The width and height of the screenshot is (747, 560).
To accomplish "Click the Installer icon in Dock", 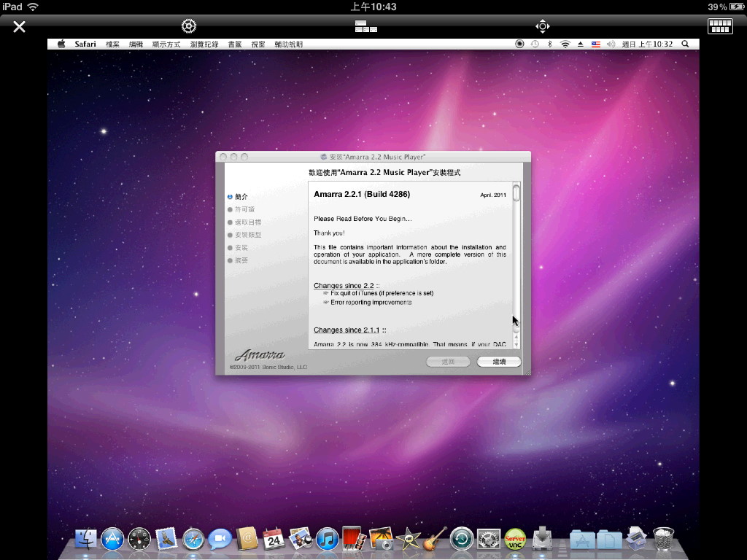I will (x=542, y=539).
